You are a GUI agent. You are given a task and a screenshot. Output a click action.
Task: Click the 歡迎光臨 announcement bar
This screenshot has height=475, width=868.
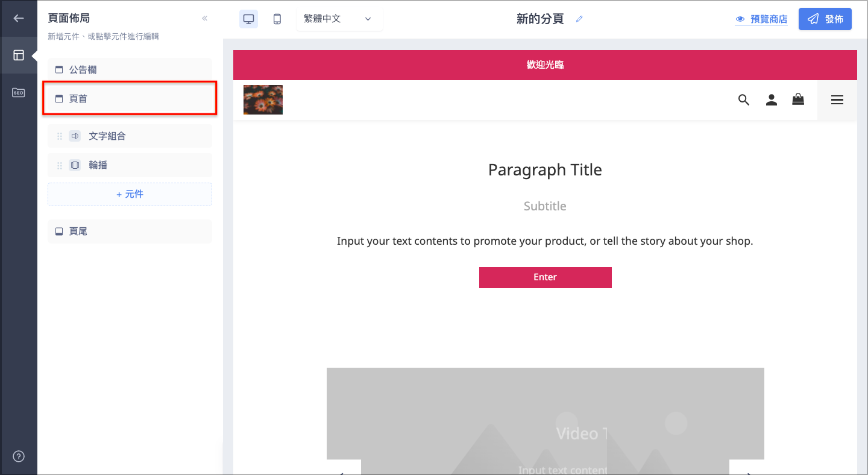[x=545, y=65]
